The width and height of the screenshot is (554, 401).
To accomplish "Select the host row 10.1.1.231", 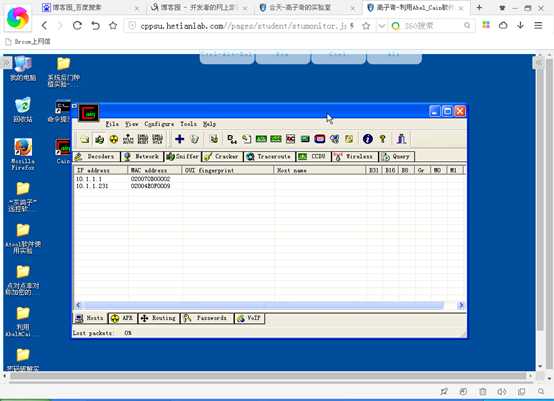I will [x=269, y=186].
